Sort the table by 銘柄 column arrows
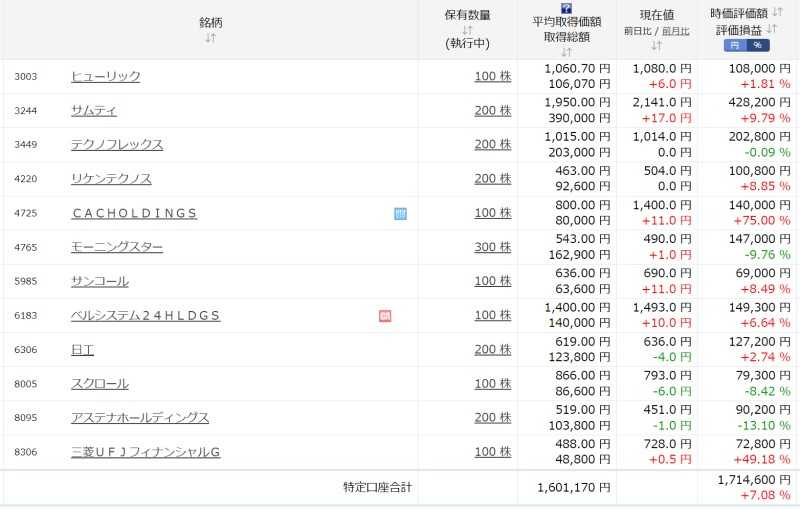The height and width of the screenshot is (509, 800). tap(210, 38)
